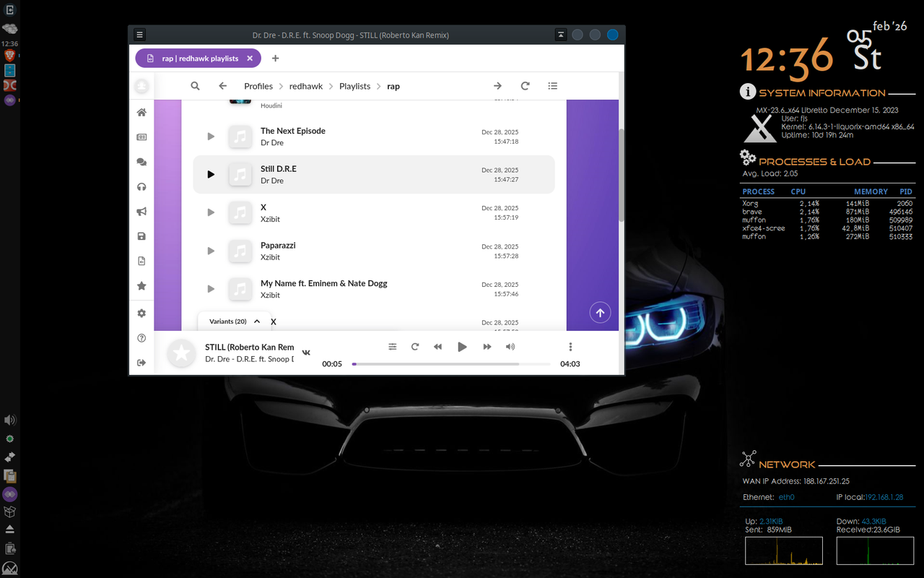Go forward with the right arrow
The image size is (924, 578).
(497, 86)
